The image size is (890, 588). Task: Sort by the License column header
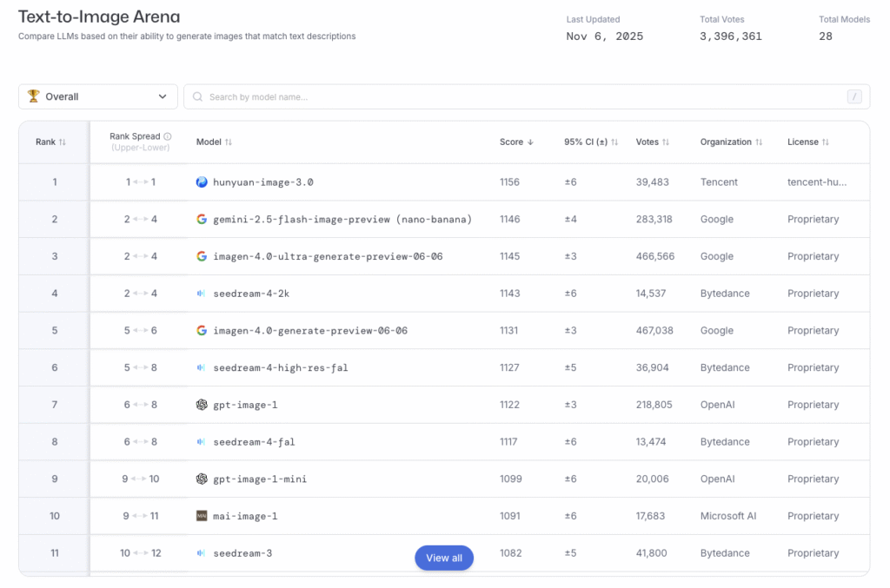click(x=808, y=142)
